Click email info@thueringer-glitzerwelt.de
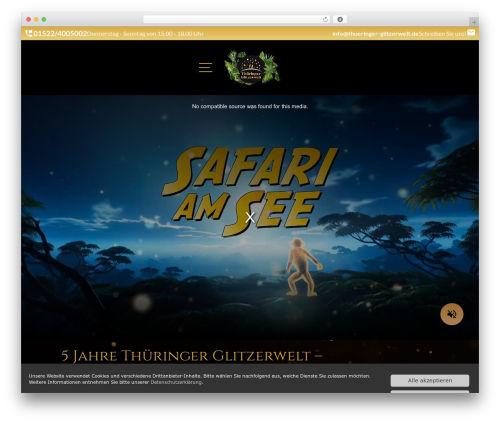The height and width of the screenshot is (423, 500). 375,34
